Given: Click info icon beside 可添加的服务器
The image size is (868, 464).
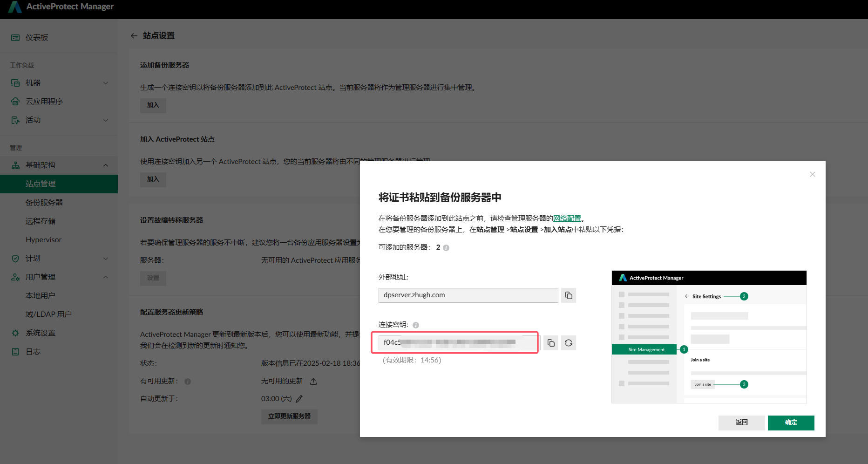Looking at the screenshot, I should click(446, 248).
